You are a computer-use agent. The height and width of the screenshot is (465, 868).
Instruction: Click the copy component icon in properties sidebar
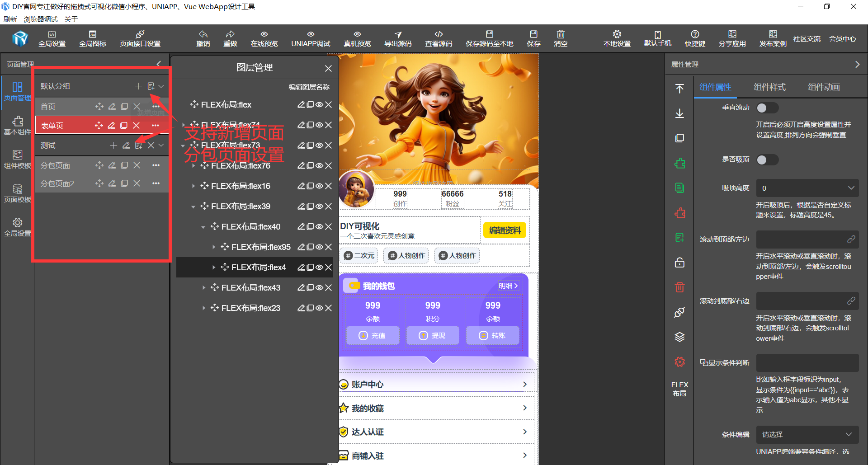pos(679,138)
